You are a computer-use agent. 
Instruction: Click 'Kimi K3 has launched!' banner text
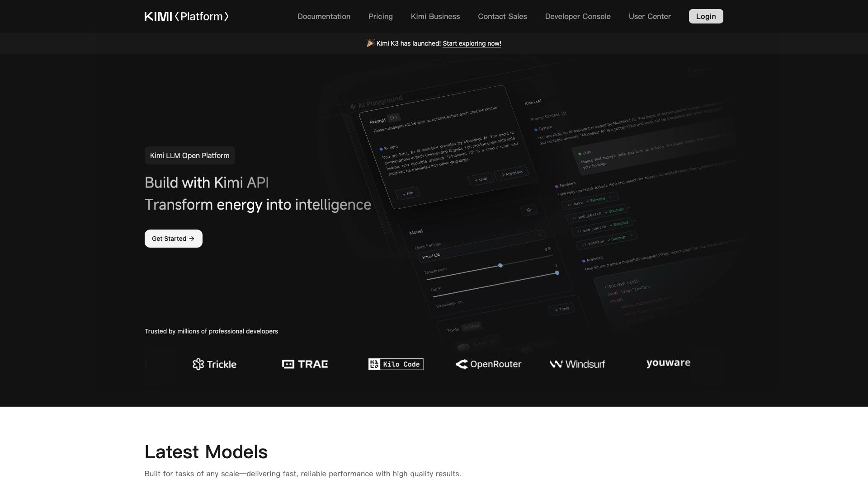(408, 43)
